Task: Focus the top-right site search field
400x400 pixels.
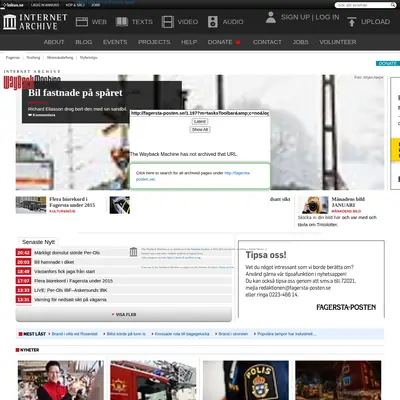Action: point(363,5)
